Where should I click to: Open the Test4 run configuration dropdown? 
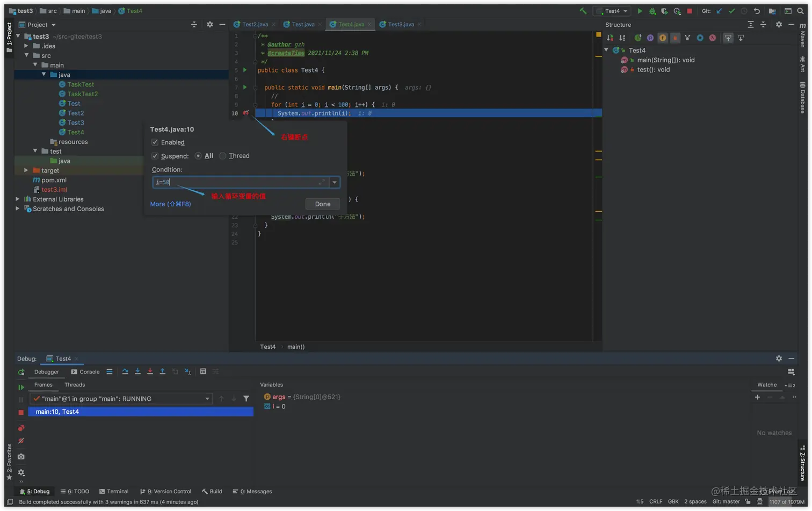point(611,11)
